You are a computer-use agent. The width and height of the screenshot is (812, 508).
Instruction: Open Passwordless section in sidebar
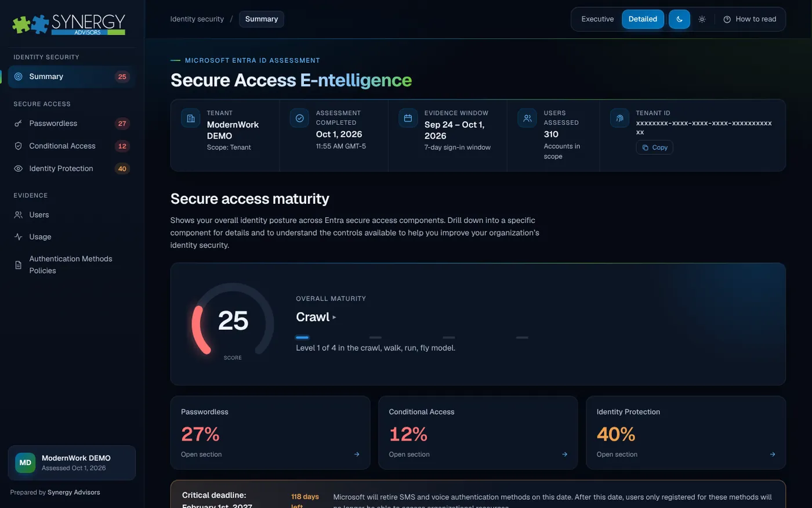tap(71, 124)
